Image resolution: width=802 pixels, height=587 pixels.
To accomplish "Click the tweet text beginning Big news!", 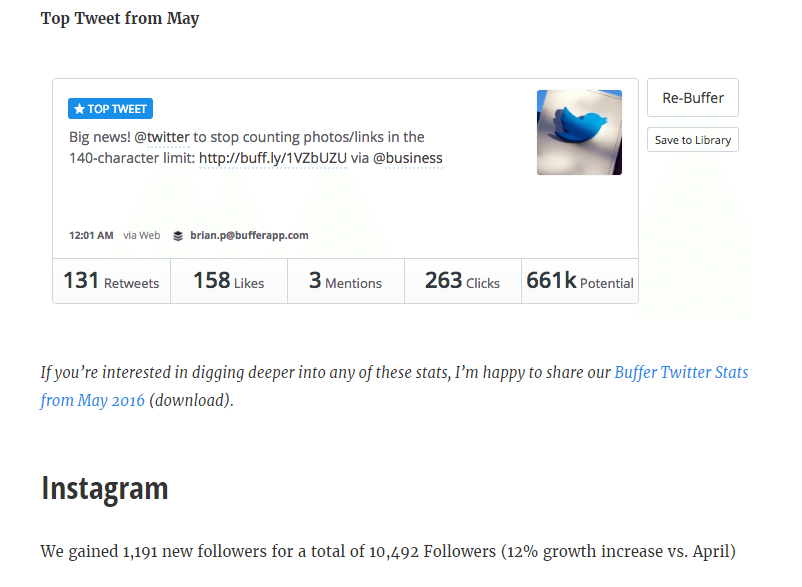I will (x=256, y=148).
